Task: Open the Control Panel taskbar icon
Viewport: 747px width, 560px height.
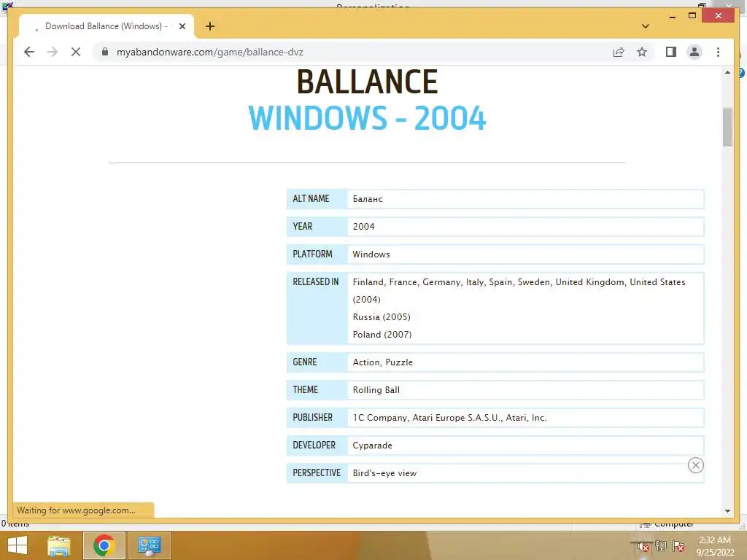Action: click(149, 545)
